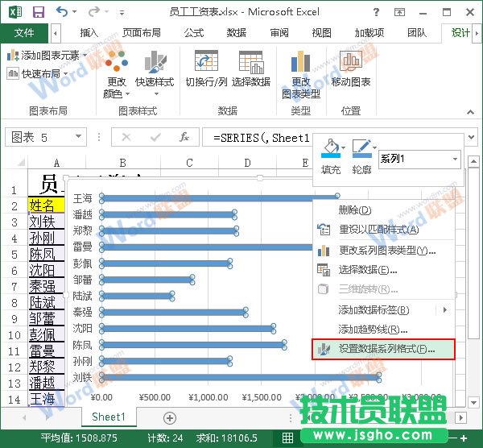This screenshot has height=448, width=483.
Task: Open the 团队 ribbon tab
Action: click(x=417, y=33)
